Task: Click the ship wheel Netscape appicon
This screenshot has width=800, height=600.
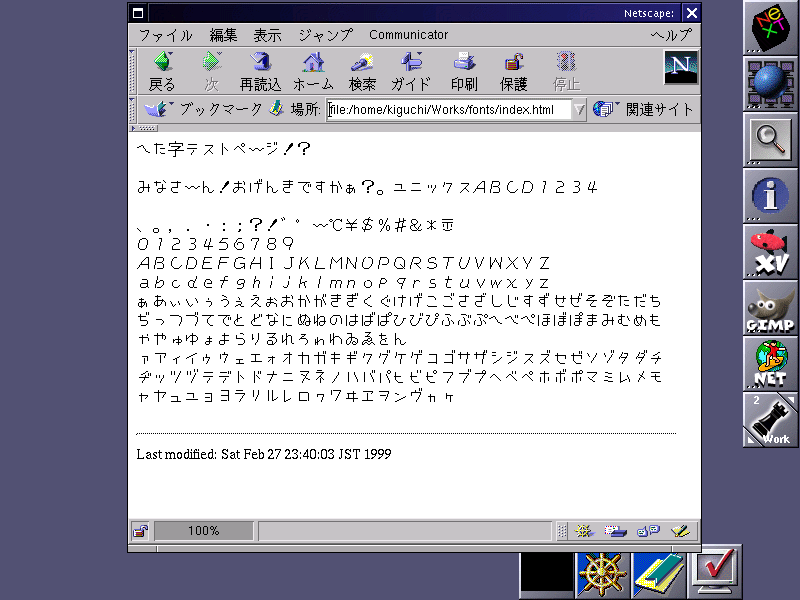Action: [603, 575]
